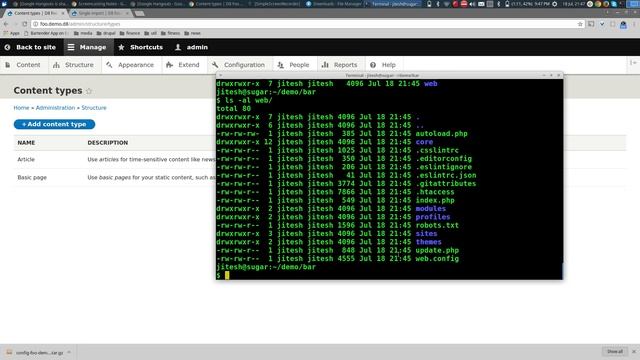Bookmark this page with the star icon
The width and height of the screenshot is (640, 360).
tap(580, 24)
